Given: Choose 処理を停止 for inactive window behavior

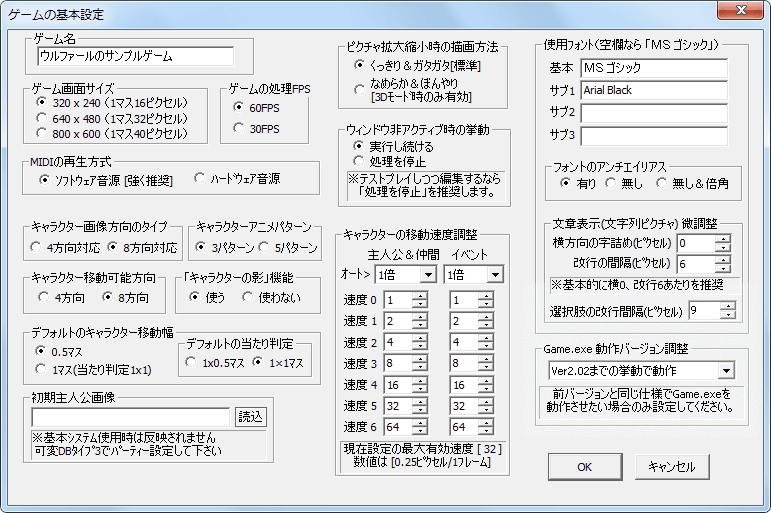Looking at the screenshot, I should click(359, 161).
